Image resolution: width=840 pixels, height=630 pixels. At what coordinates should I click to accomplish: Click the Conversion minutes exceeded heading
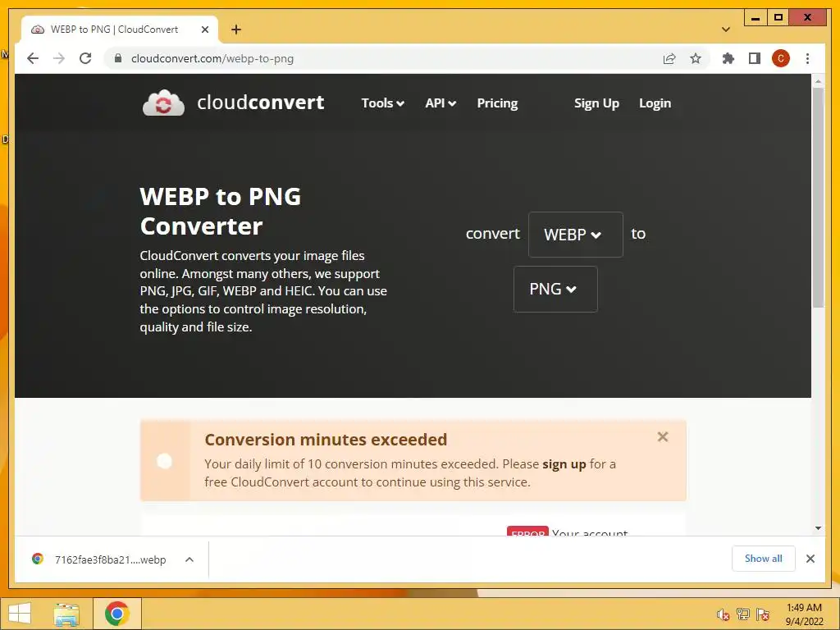click(326, 440)
